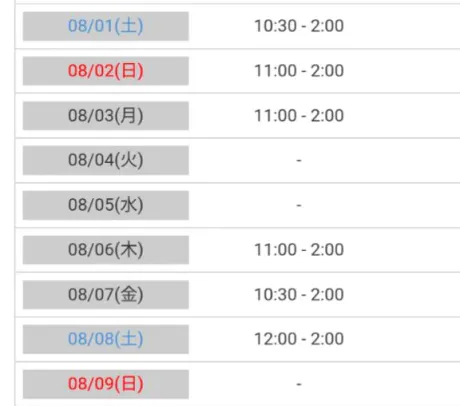Select the empty dash for 08/04

click(x=299, y=161)
